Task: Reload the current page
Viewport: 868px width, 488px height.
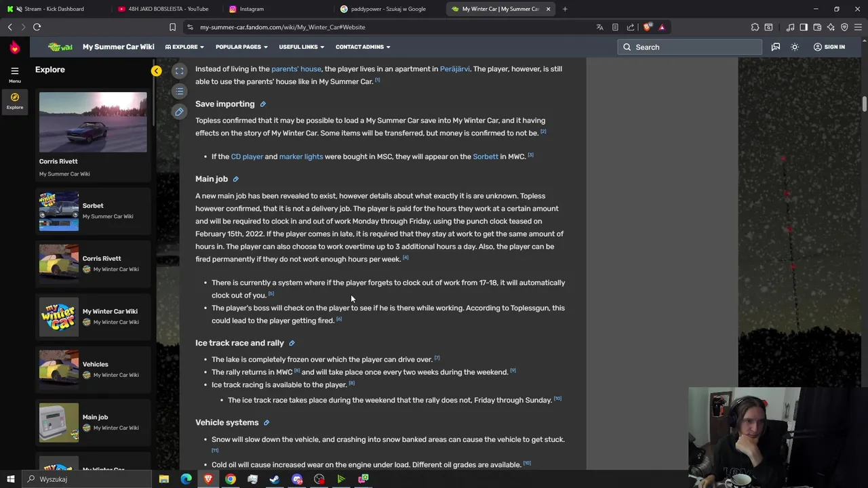Action: click(37, 27)
